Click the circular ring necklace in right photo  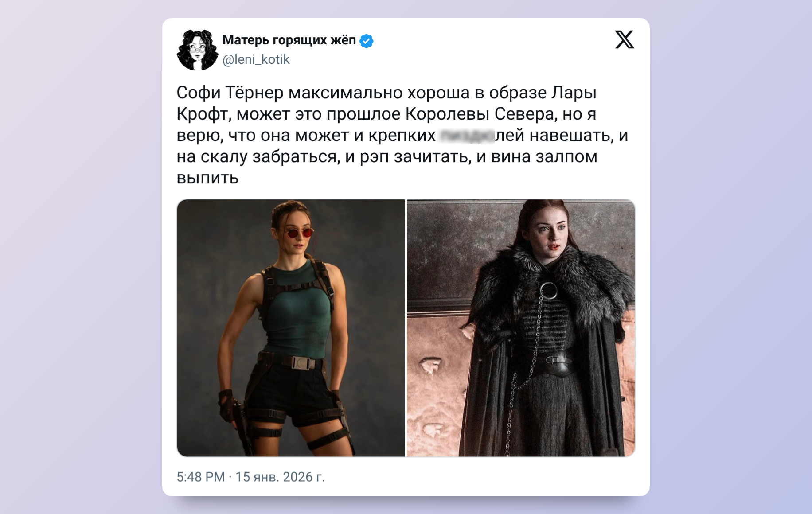click(x=549, y=291)
